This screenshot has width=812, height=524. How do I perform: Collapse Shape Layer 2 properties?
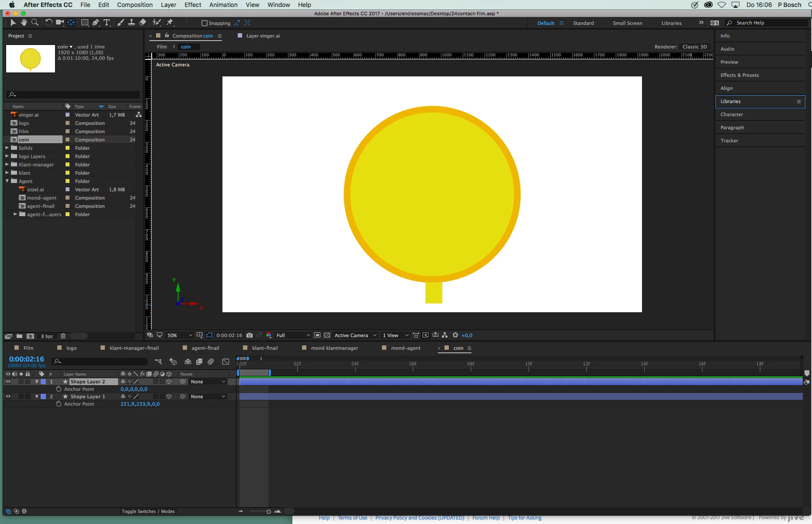tap(37, 382)
